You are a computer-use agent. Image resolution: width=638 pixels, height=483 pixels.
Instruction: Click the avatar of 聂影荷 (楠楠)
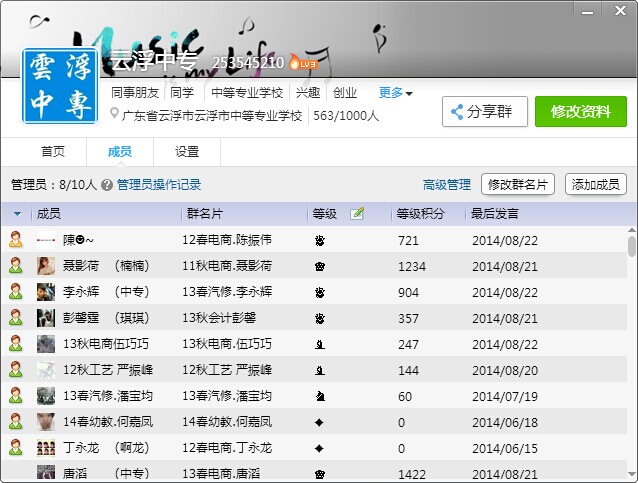click(x=46, y=266)
